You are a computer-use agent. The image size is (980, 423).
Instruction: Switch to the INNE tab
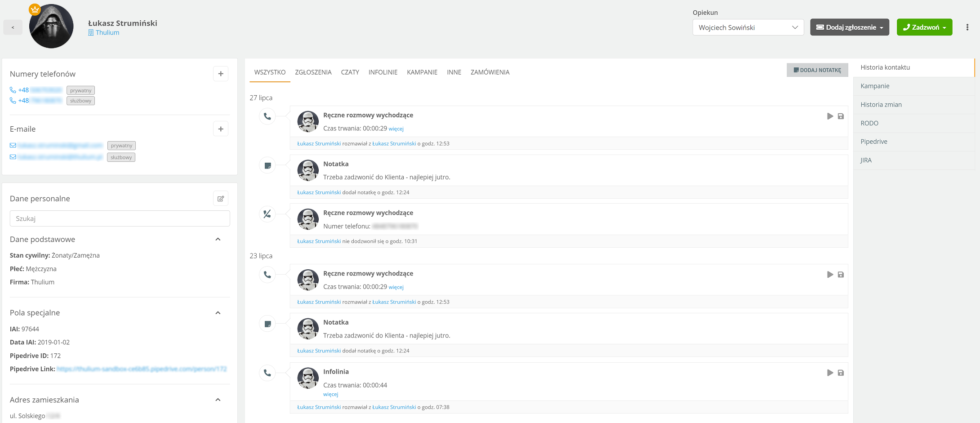tap(454, 72)
